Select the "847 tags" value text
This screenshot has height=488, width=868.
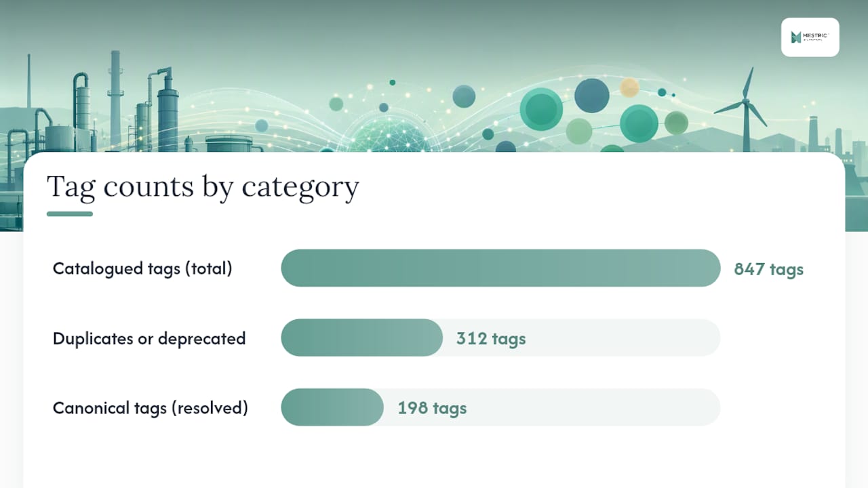(769, 269)
